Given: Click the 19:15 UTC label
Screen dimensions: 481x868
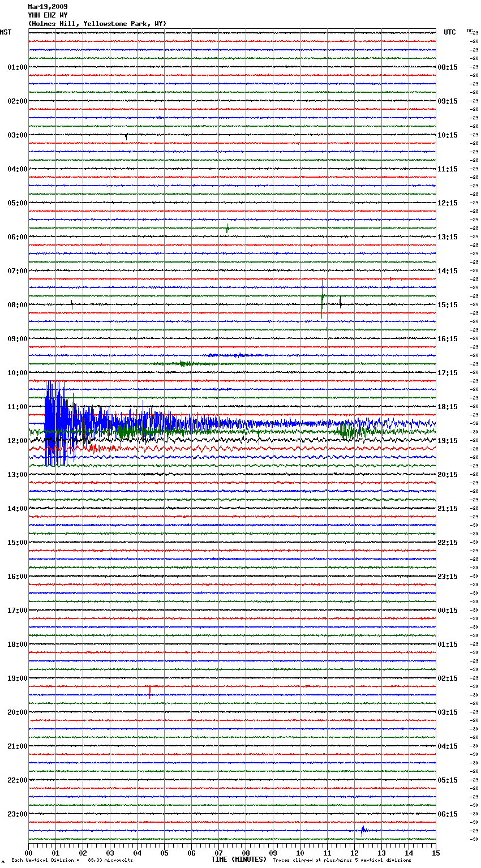Looking at the screenshot, I should tap(448, 441).
